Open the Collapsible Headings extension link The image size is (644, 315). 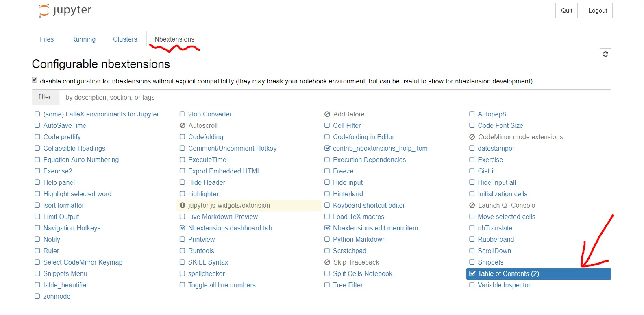[x=74, y=149]
